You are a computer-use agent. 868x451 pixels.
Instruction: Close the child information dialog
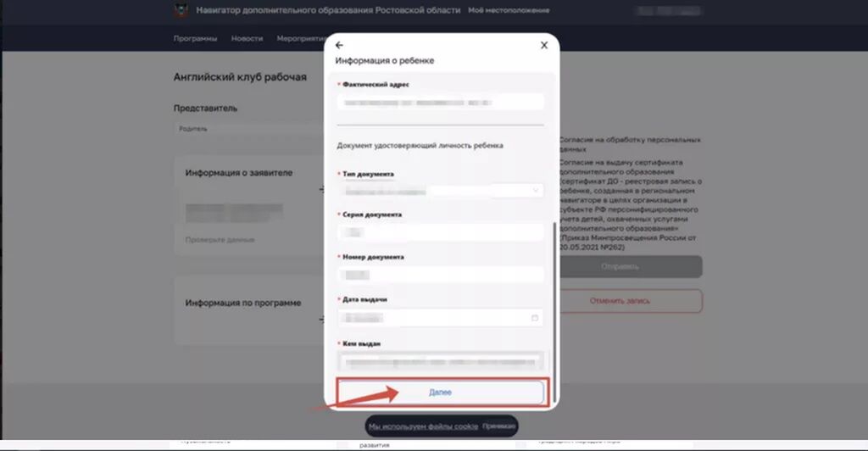pyautogui.click(x=544, y=46)
